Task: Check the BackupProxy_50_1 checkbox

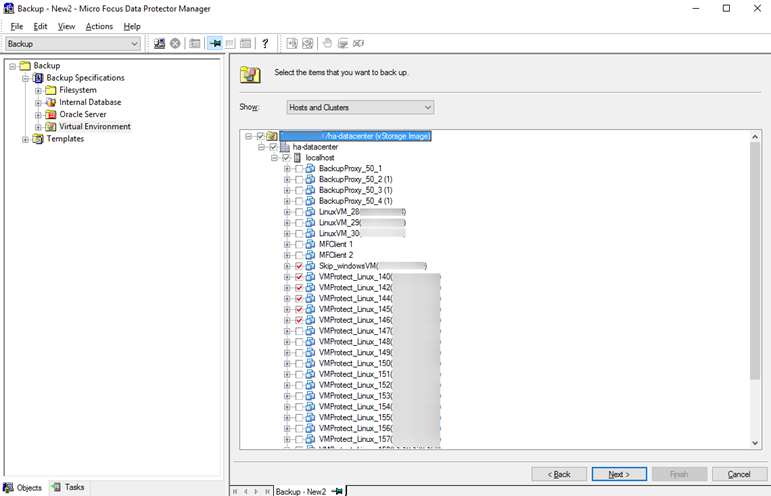Action: (x=299, y=169)
